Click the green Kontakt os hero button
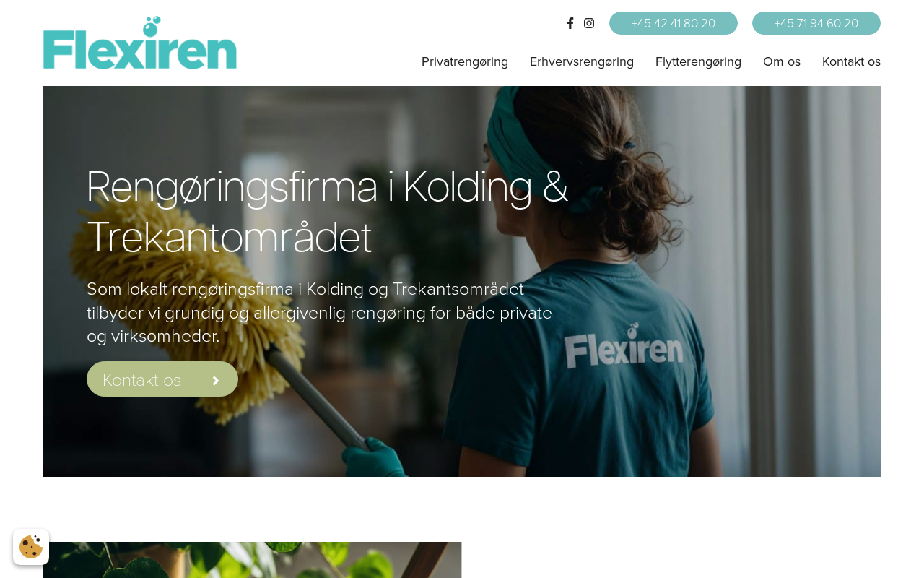The height and width of the screenshot is (578, 924). point(162,379)
